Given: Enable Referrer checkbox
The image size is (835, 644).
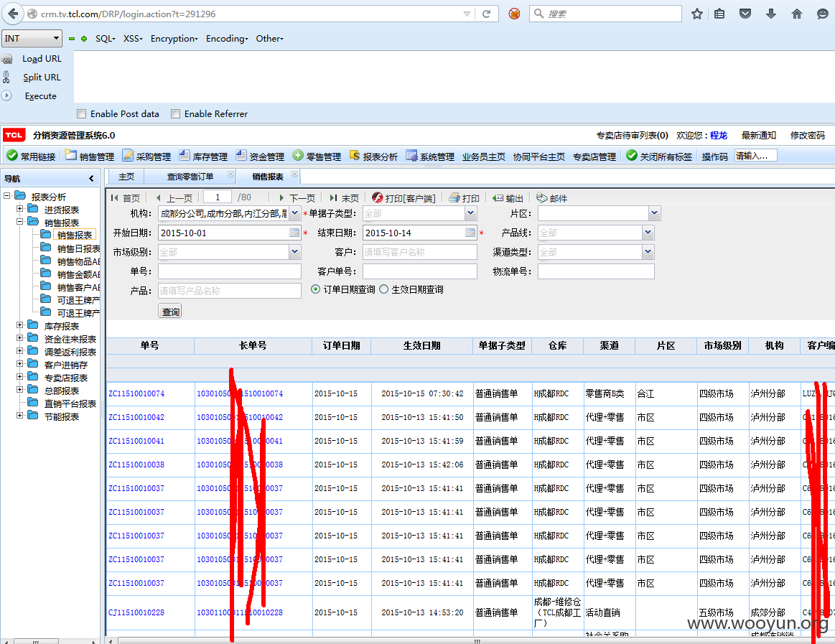Looking at the screenshot, I should (175, 113).
